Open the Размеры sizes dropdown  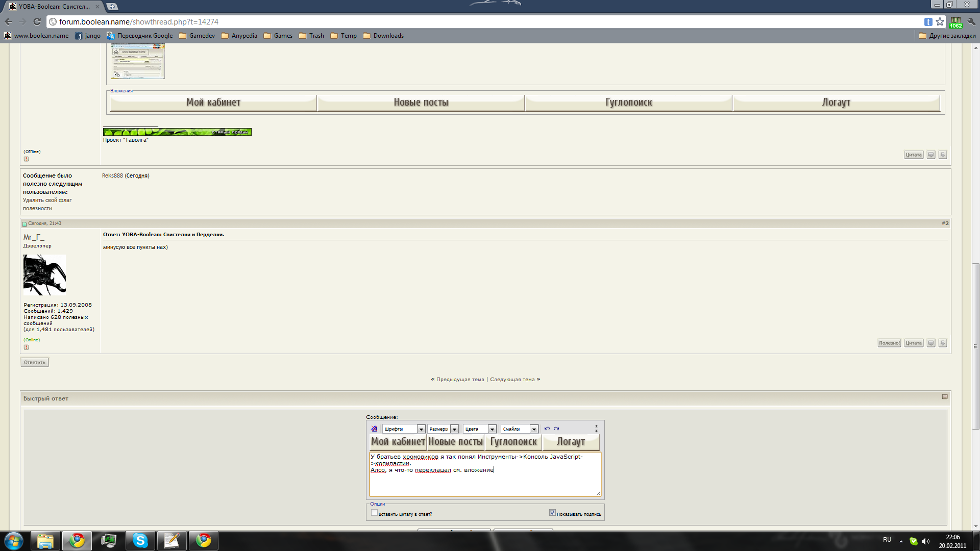pyautogui.click(x=454, y=429)
